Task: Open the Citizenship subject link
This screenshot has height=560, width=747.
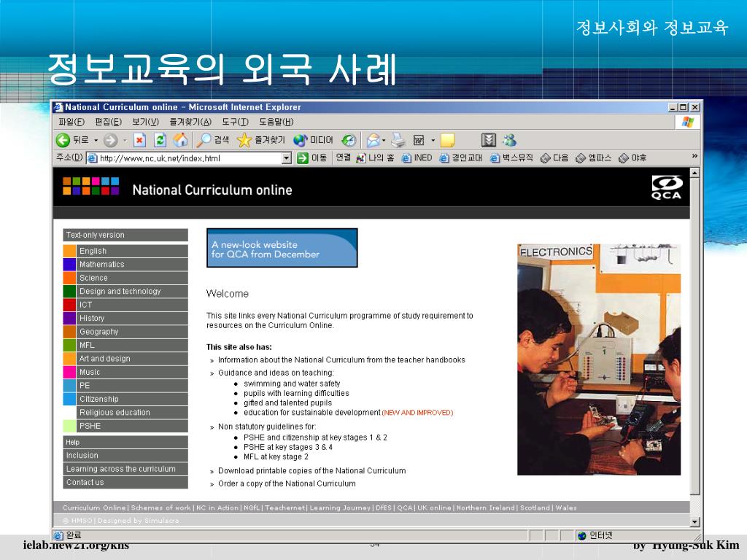Action: 125,399
